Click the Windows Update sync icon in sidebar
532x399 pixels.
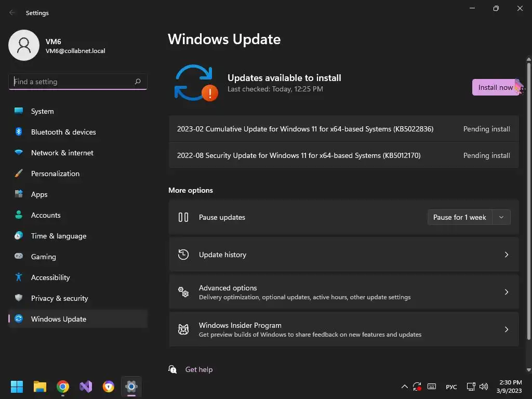(x=19, y=318)
